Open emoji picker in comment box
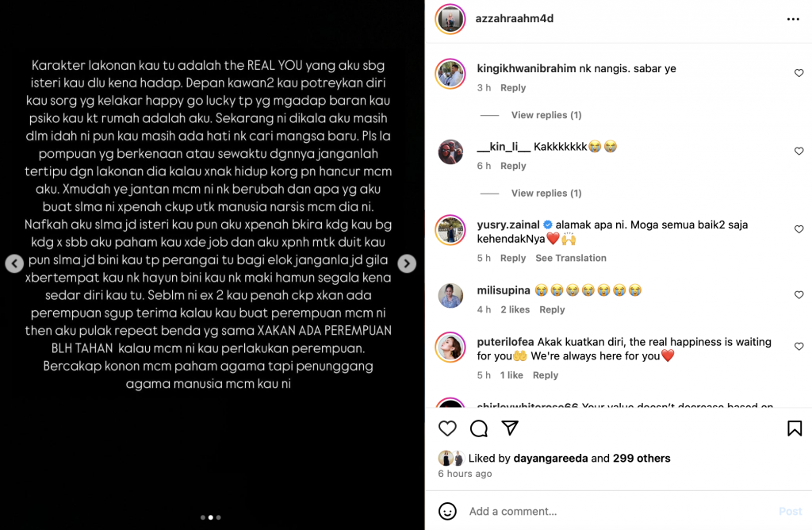This screenshot has height=530, width=812. pos(447,511)
